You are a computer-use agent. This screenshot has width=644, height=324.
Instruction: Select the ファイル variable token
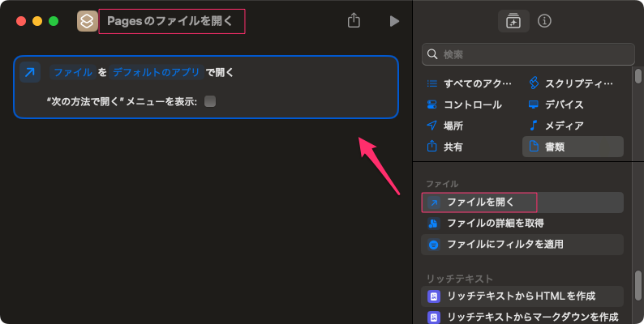coord(72,72)
